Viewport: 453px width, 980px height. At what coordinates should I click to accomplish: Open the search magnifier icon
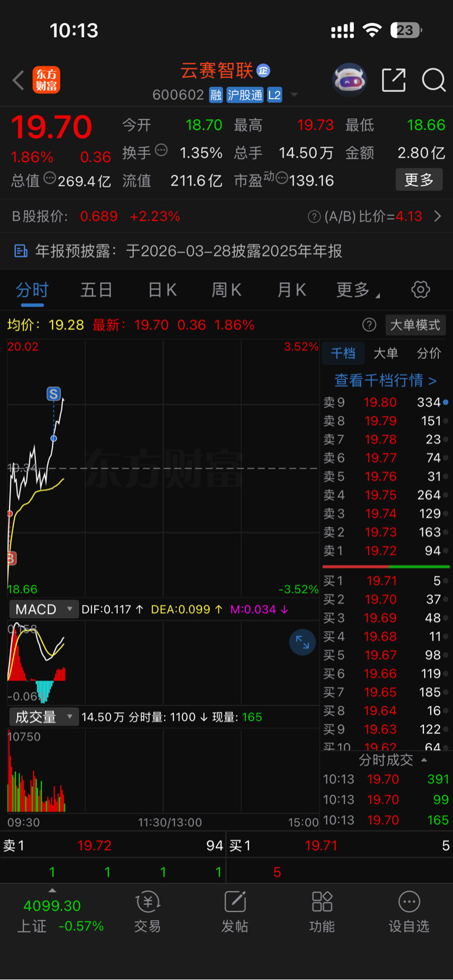click(x=434, y=80)
